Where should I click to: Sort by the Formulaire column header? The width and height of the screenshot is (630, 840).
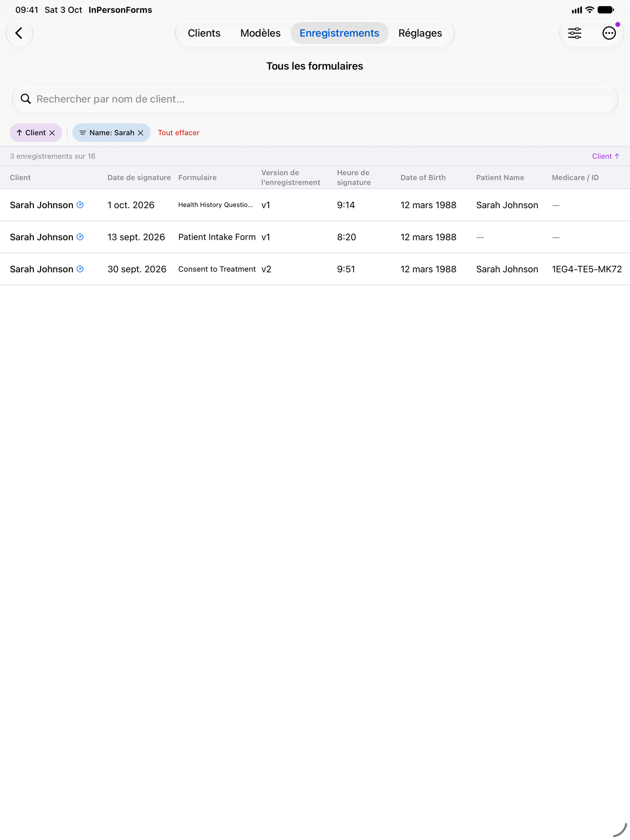pos(197,178)
